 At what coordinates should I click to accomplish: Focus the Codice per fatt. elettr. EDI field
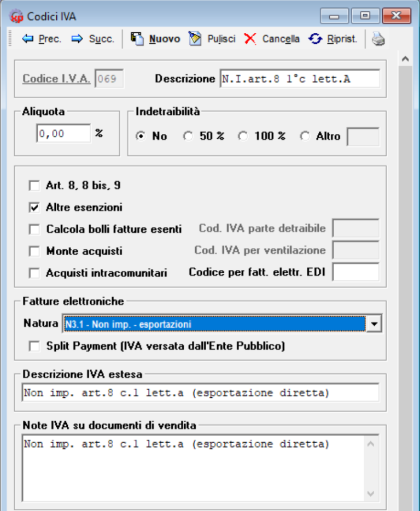click(x=355, y=272)
